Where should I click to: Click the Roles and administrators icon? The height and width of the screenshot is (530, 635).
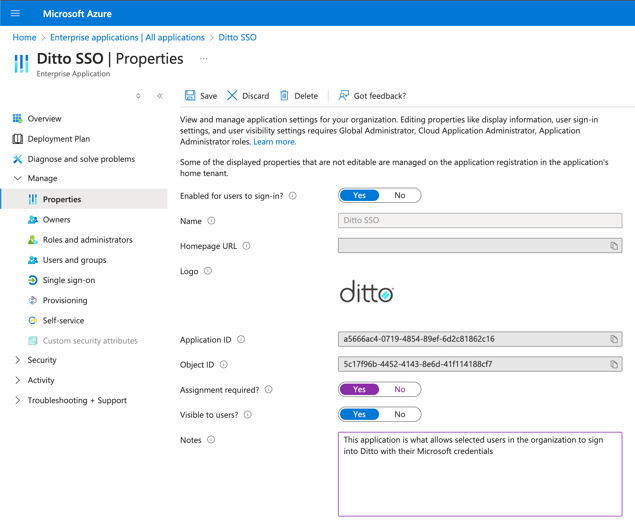pyautogui.click(x=33, y=240)
